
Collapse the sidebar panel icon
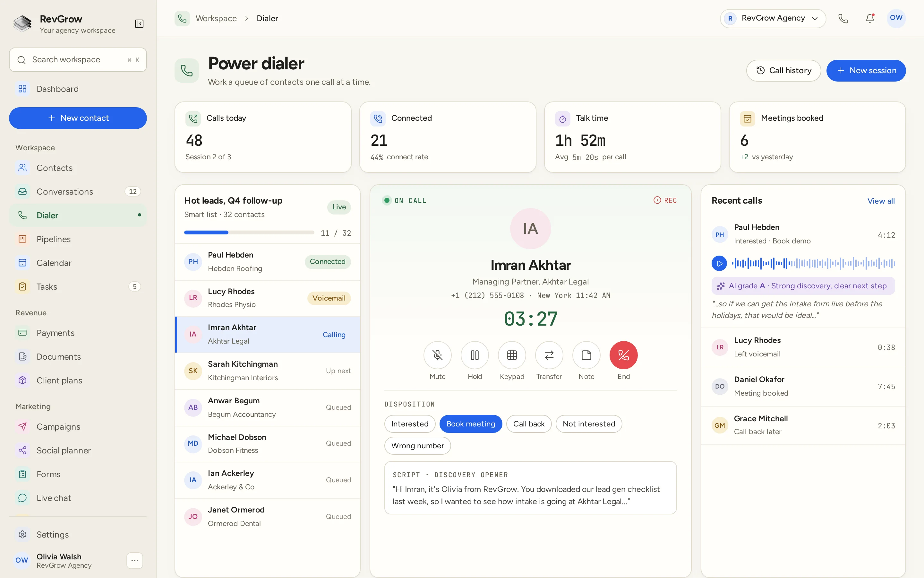(x=139, y=24)
